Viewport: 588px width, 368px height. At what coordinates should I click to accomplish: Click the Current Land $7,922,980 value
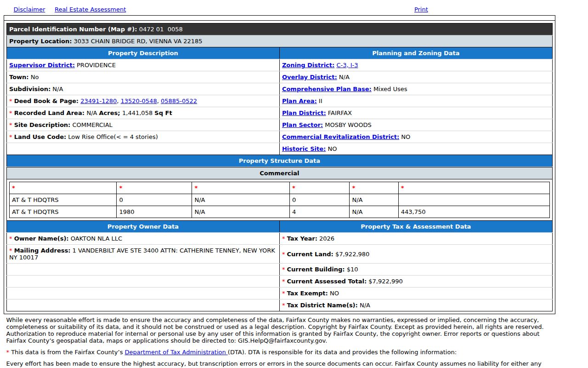(352, 254)
